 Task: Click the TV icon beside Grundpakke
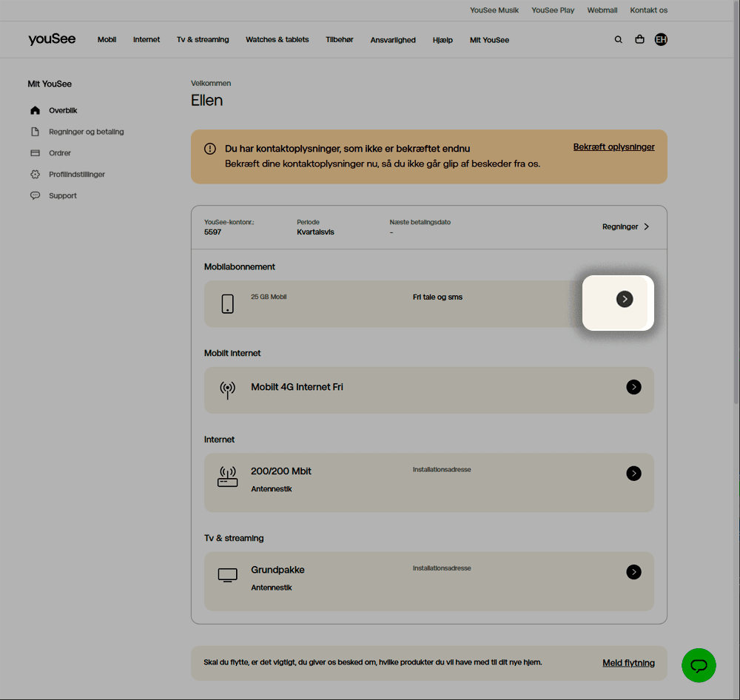tap(227, 575)
